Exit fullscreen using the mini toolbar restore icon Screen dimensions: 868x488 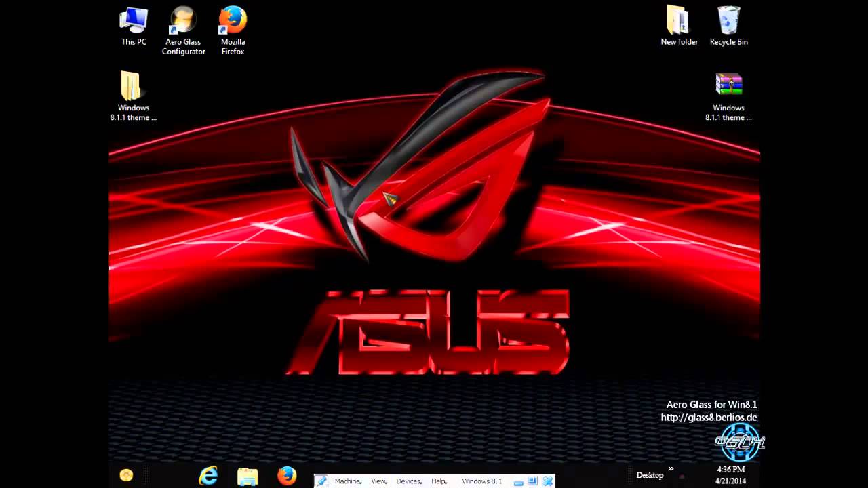(533, 481)
